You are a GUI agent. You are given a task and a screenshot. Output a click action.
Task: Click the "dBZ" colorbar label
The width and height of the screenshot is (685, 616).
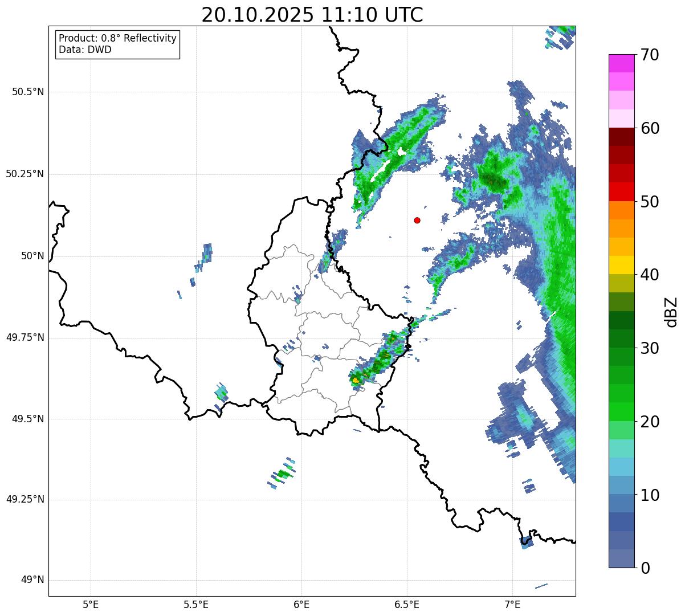pyautogui.click(x=671, y=311)
